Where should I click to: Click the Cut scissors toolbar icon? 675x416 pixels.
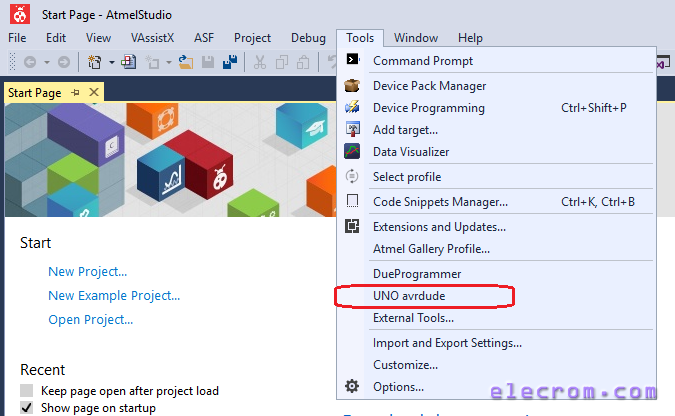(260, 62)
